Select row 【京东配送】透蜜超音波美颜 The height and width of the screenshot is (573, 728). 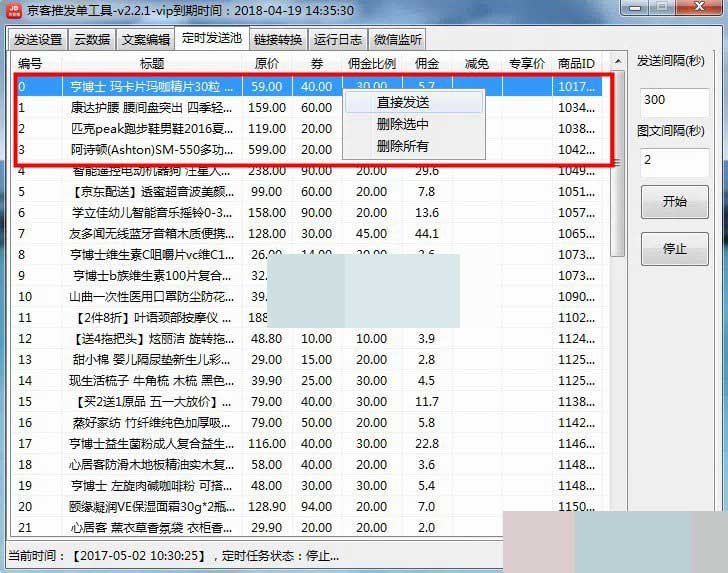(x=309, y=191)
